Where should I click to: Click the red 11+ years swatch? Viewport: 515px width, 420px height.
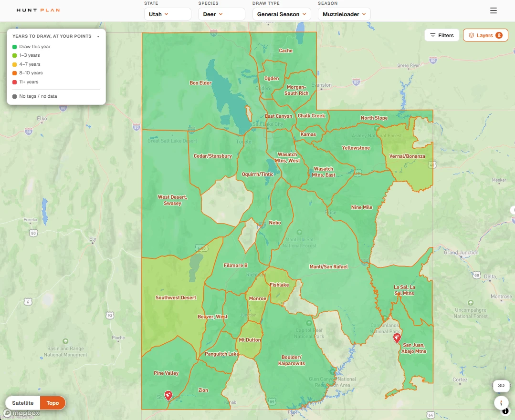click(14, 82)
